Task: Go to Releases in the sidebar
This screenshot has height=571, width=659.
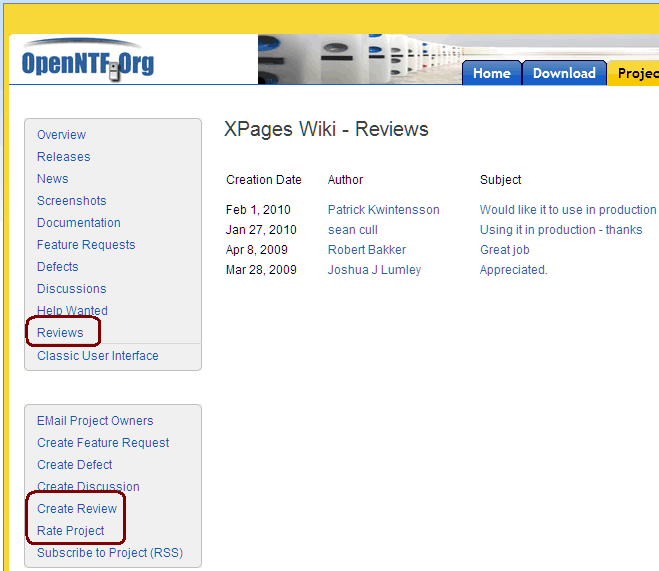Action: [x=63, y=157]
